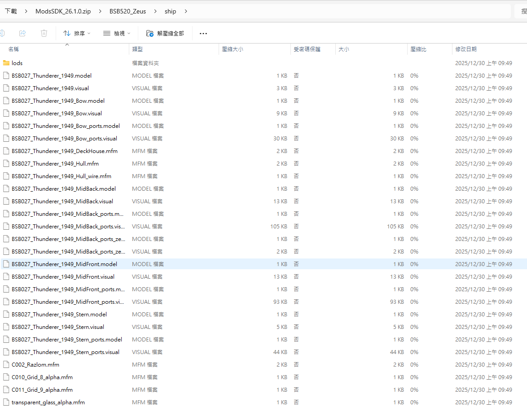This screenshot has height=420, width=527.
Task: Click file icon of C002_Razlom.mfm
Action: [6, 365]
